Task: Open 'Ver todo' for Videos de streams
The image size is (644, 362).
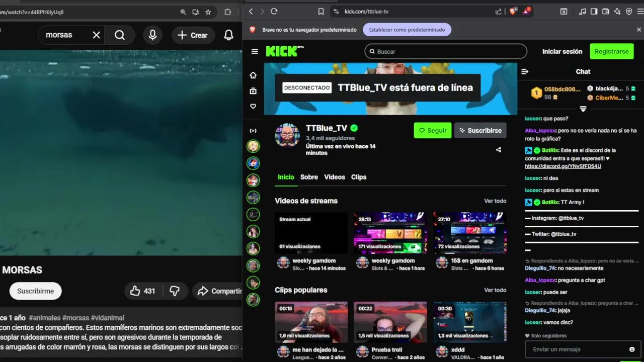Action: tap(495, 201)
